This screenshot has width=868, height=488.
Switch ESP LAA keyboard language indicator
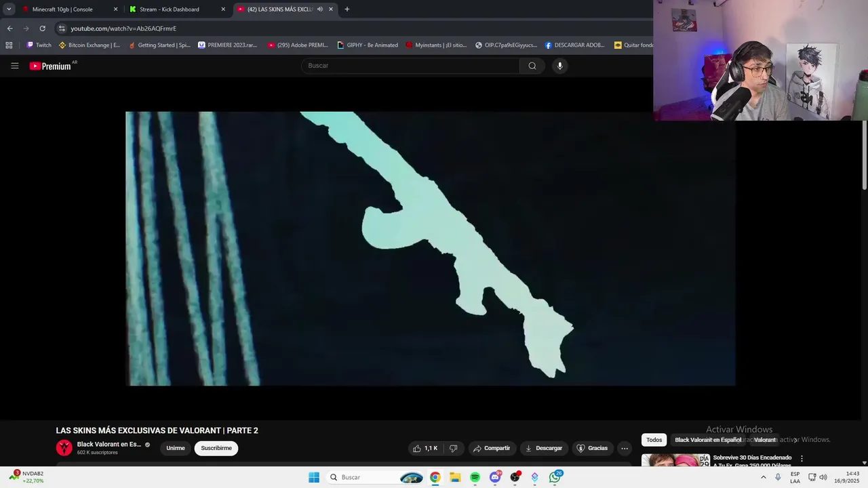[x=795, y=477]
